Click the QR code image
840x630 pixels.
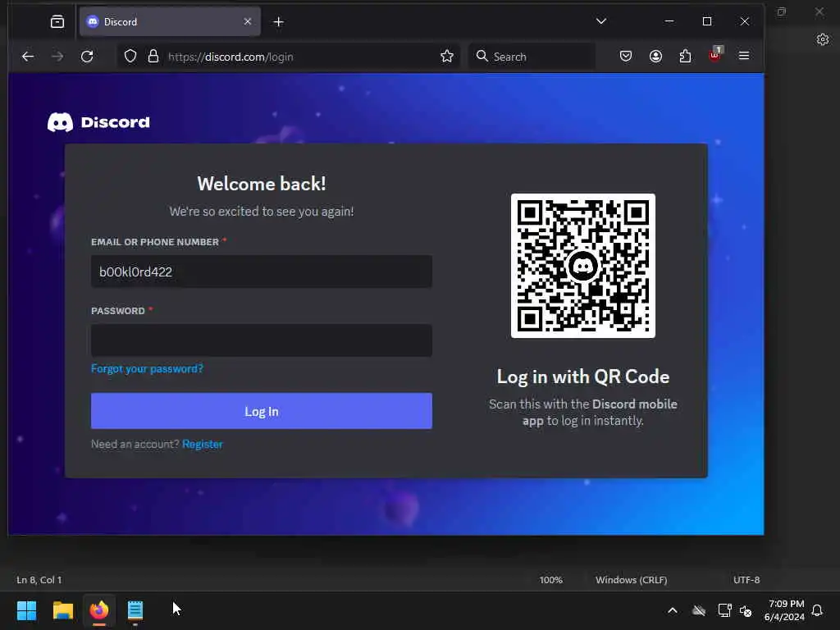coord(583,266)
